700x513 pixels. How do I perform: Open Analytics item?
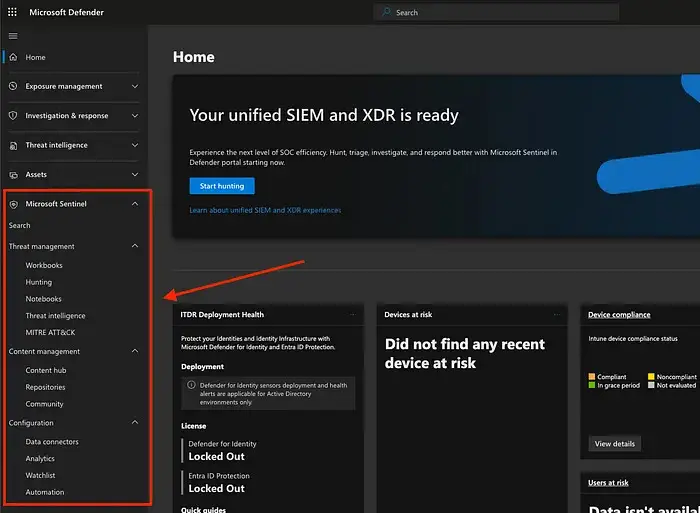40,459
